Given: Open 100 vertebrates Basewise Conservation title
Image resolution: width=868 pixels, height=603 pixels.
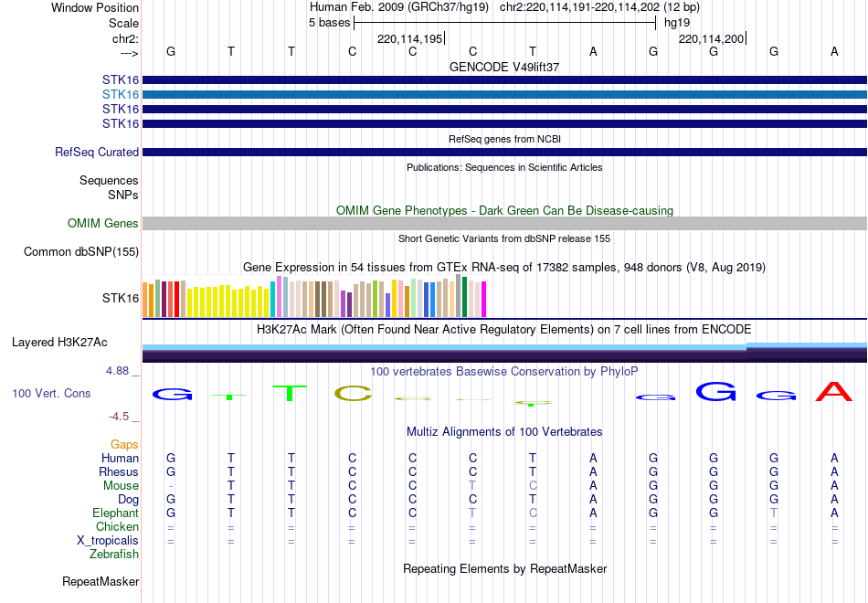Looking at the screenshot, I should pos(504,372).
